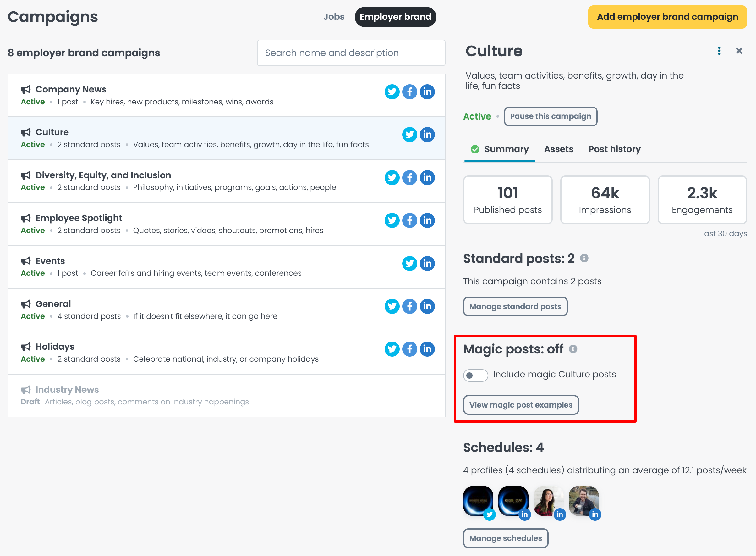Click the info icon beside Magic posts heading

click(574, 349)
